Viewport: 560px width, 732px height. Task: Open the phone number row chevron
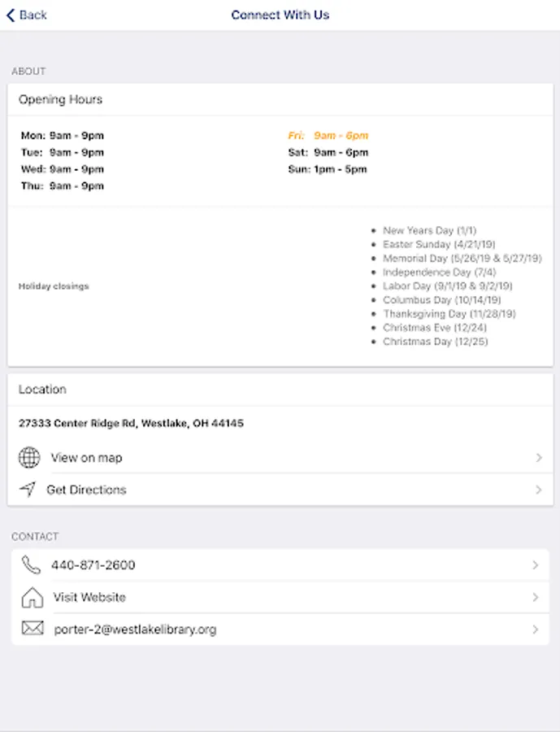(536, 565)
